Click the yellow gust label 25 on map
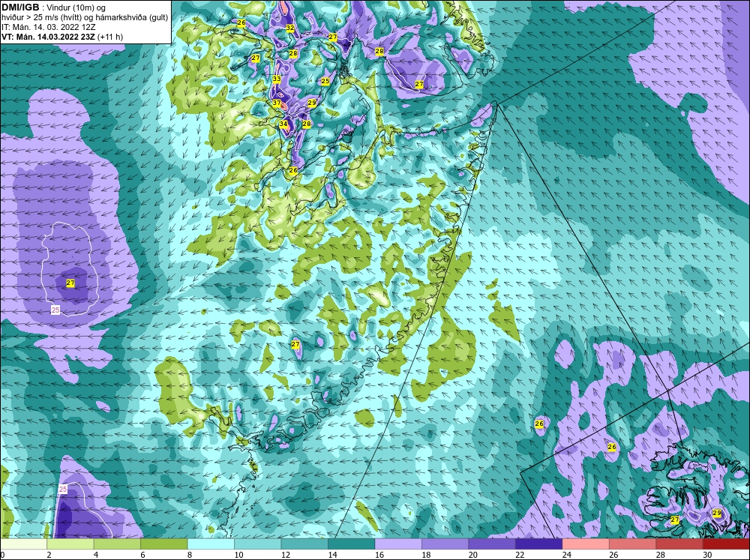 coord(325,81)
